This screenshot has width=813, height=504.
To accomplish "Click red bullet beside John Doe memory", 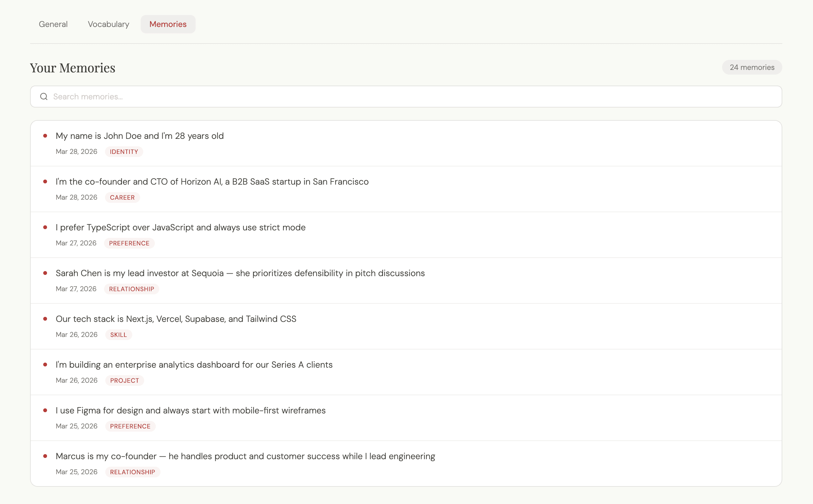I will (x=45, y=136).
